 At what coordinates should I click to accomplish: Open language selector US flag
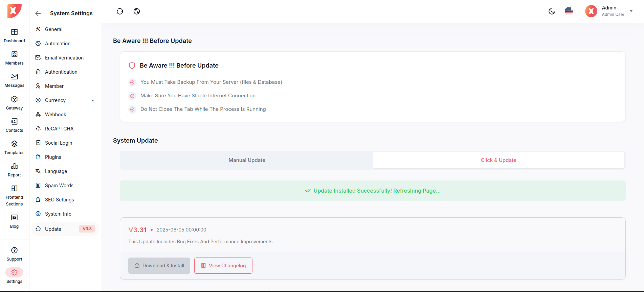point(569,11)
